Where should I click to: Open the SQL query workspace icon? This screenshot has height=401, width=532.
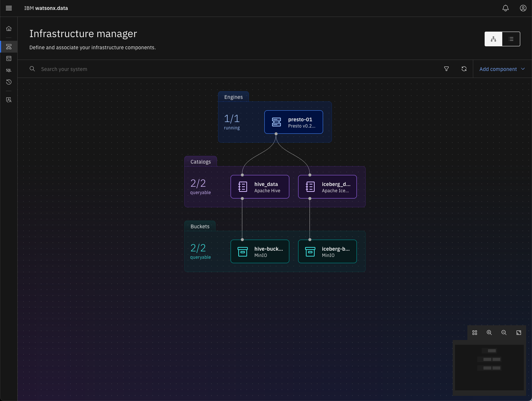9,70
